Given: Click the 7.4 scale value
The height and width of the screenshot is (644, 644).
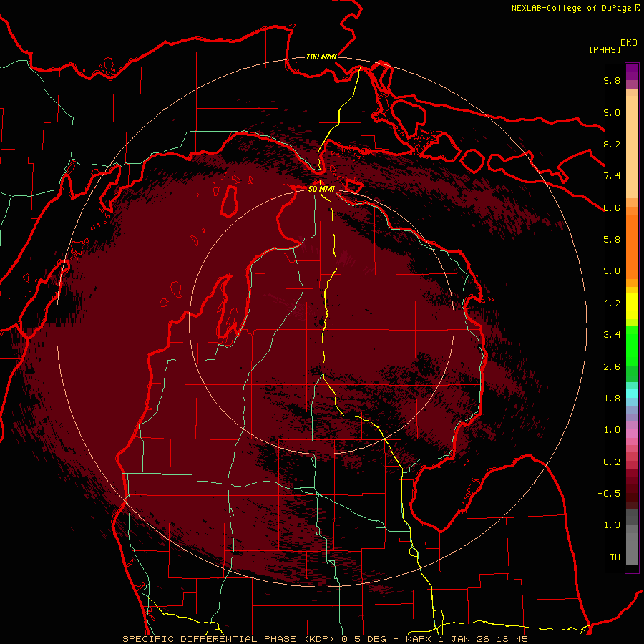Looking at the screenshot, I should [x=612, y=176].
